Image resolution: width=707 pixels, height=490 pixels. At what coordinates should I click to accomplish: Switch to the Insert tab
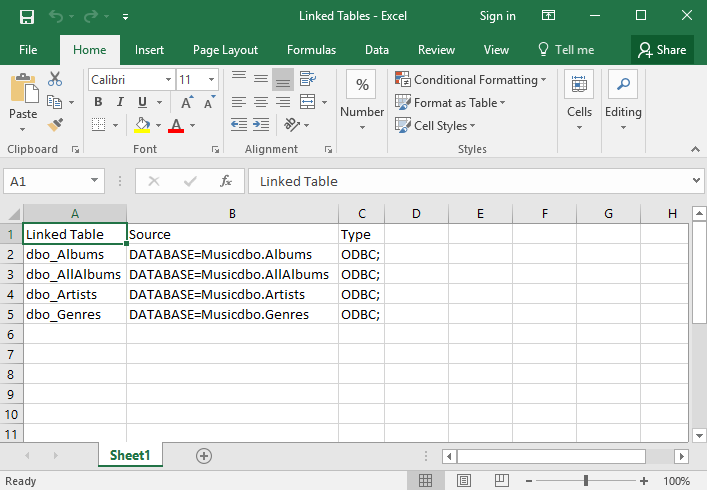[149, 50]
